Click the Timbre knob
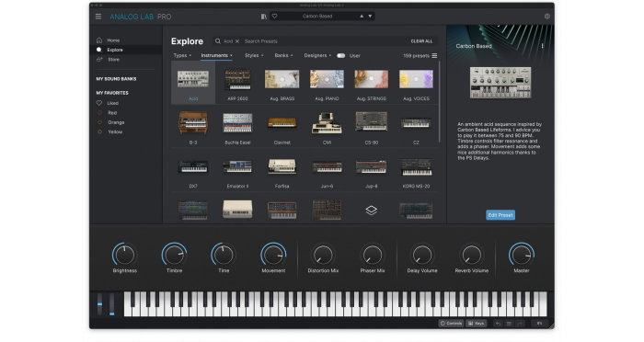644x342 pixels. point(174,255)
